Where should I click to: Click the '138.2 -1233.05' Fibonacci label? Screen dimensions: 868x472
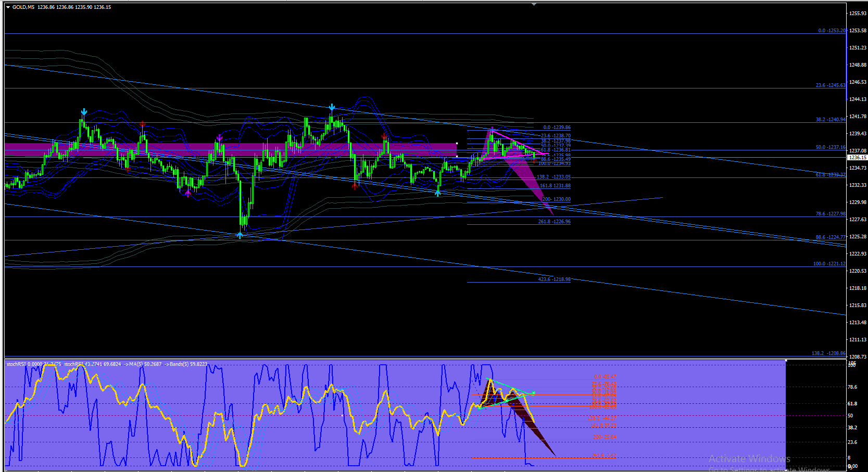[x=553, y=177]
